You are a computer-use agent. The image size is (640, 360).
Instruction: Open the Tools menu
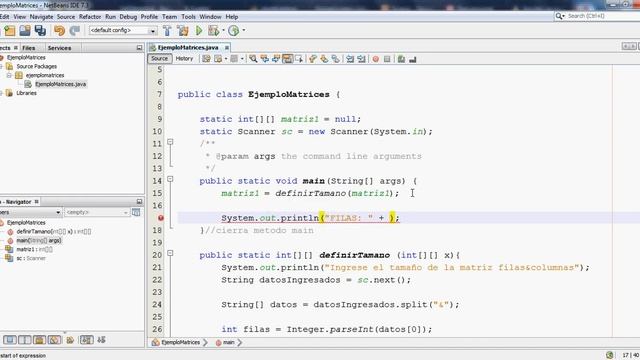pyautogui.click(x=188, y=17)
